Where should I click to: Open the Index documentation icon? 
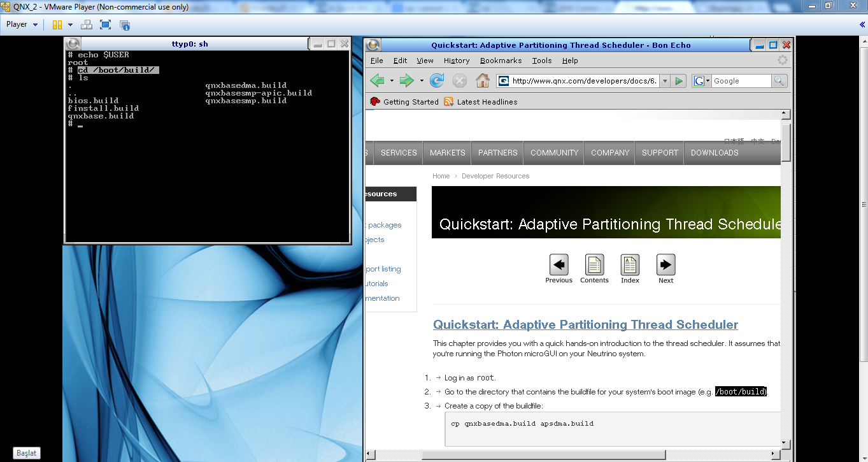click(630, 265)
